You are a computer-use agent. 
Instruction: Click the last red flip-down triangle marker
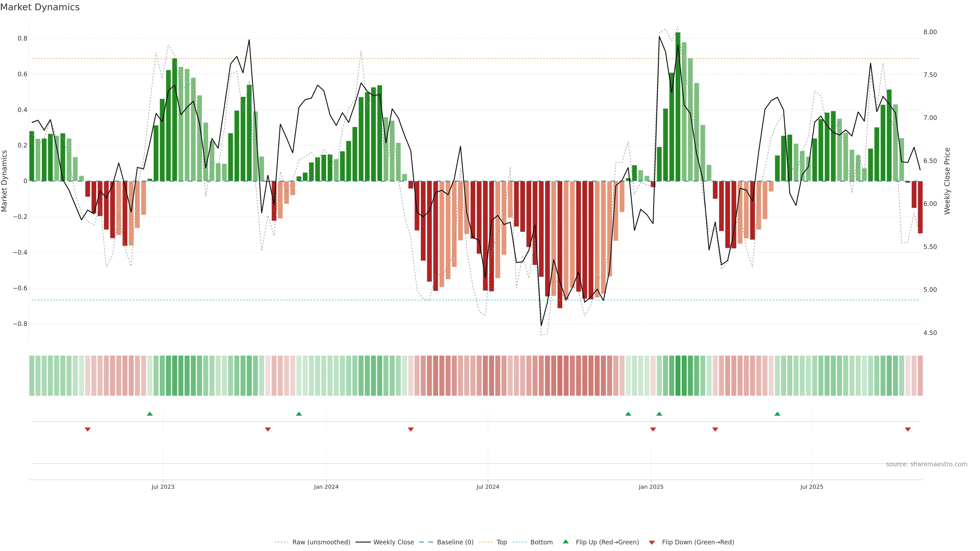click(x=908, y=429)
